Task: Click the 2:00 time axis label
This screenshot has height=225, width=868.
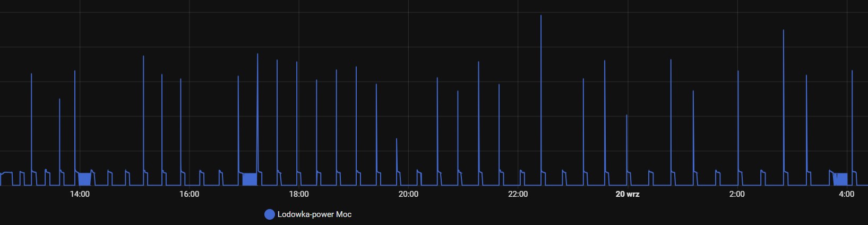Action: click(737, 194)
